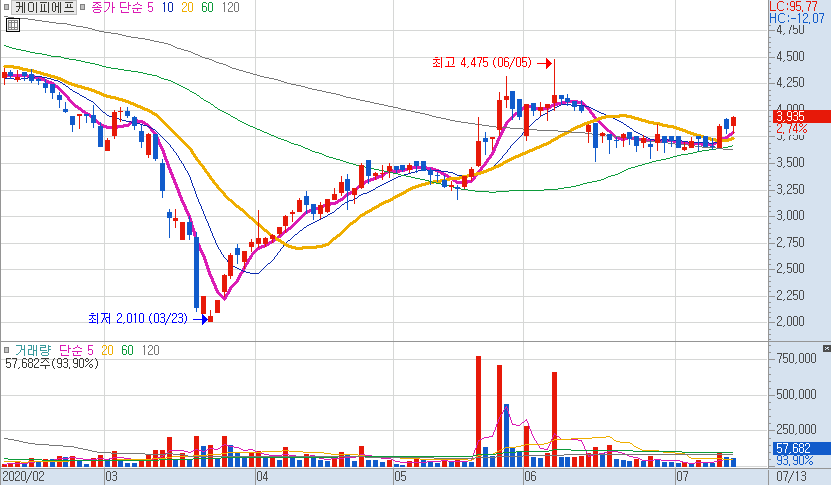Click the 07/13 date label at axis corner
Viewport: 831px width, 485px height.
791,476
